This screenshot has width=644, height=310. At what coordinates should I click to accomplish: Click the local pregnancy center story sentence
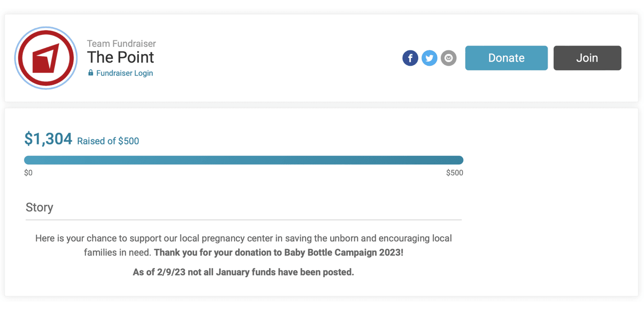coord(244,245)
